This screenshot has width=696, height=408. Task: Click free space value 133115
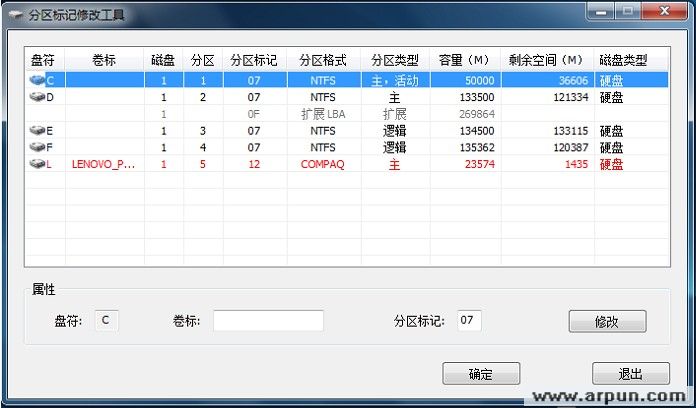coord(570,131)
